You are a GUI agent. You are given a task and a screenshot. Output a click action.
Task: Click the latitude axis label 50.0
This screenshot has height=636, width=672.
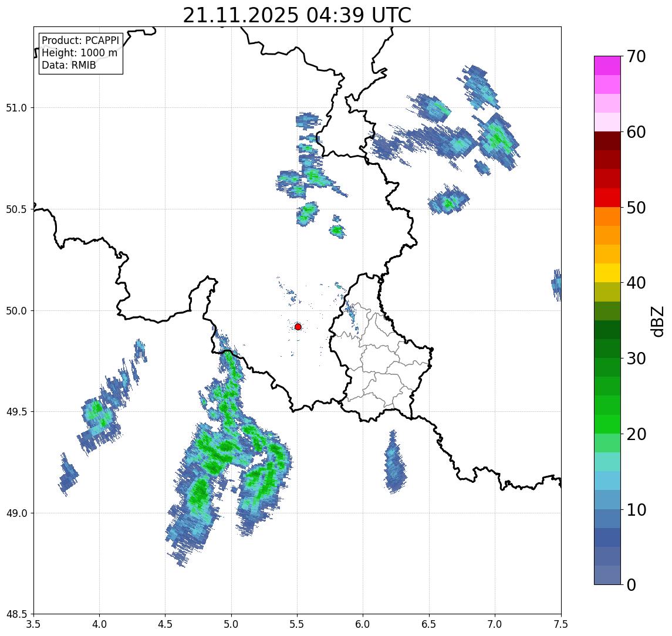tap(16, 311)
